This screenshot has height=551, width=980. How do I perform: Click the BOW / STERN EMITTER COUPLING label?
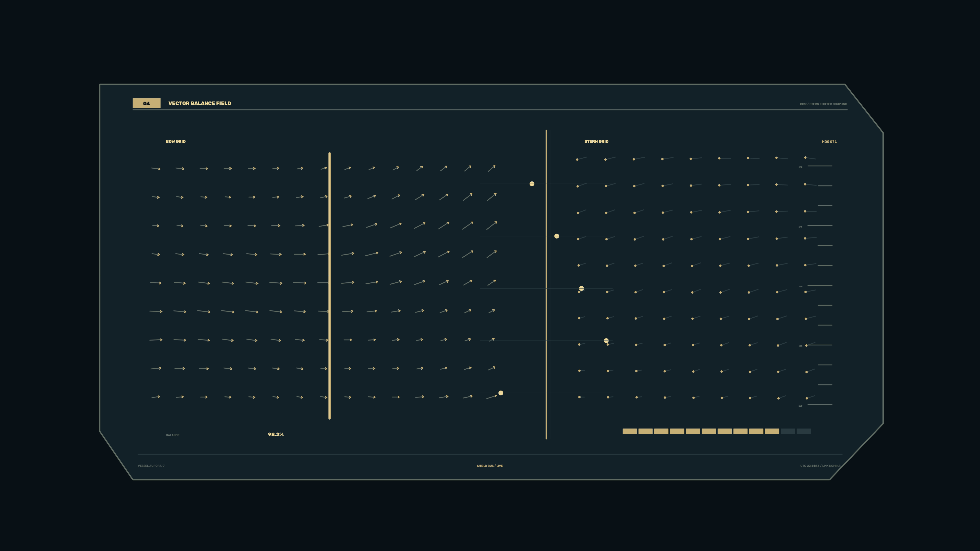click(823, 104)
